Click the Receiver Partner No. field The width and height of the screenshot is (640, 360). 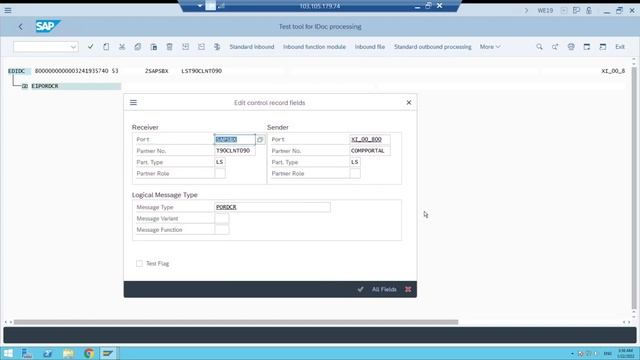point(235,151)
